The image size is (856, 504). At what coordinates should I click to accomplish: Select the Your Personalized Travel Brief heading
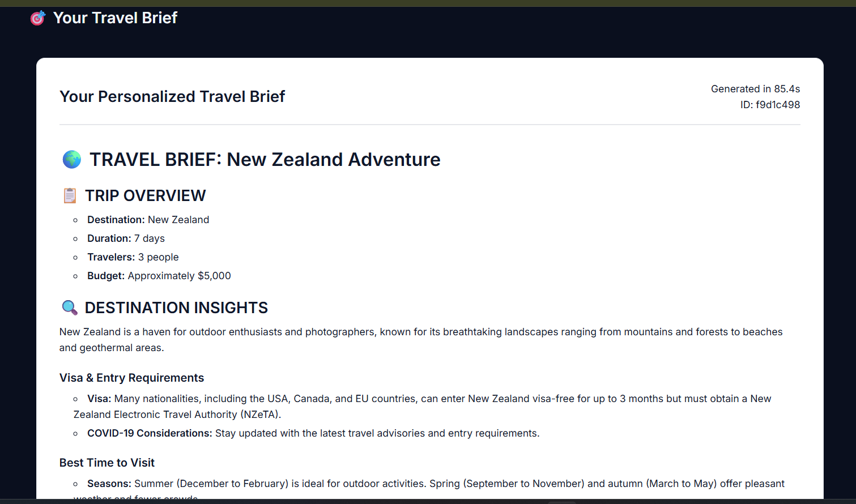click(x=172, y=97)
